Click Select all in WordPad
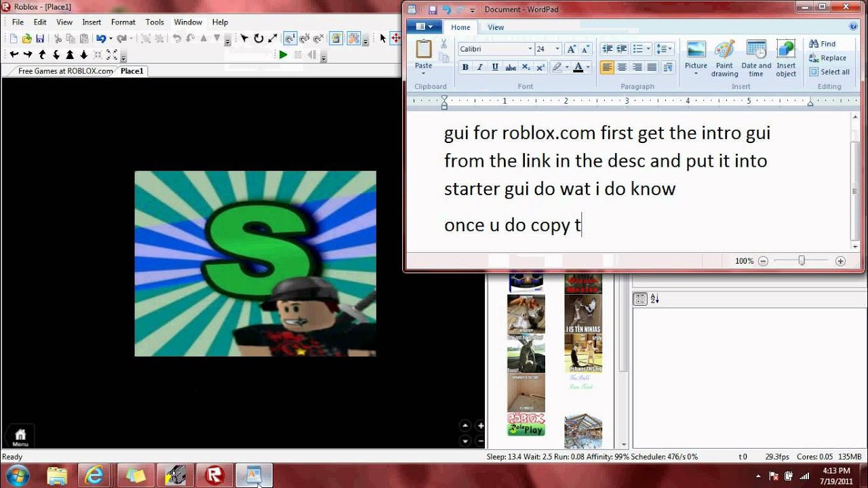Screen dimensions: 868x488 [829, 72]
